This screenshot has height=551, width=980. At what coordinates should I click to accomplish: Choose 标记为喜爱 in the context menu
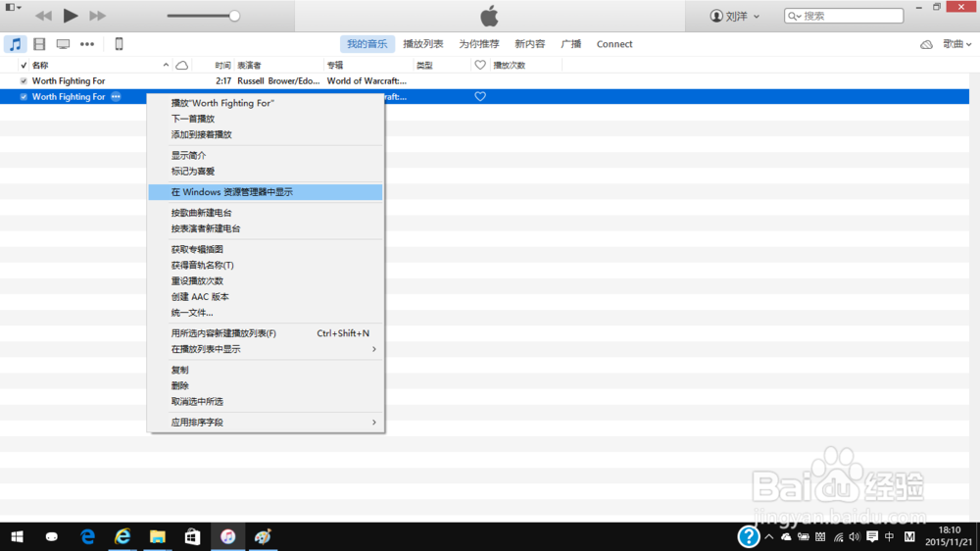266,171
